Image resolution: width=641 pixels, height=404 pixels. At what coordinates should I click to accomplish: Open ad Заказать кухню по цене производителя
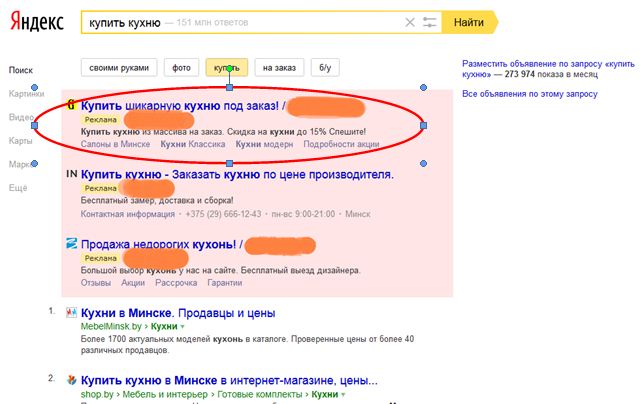(x=237, y=175)
